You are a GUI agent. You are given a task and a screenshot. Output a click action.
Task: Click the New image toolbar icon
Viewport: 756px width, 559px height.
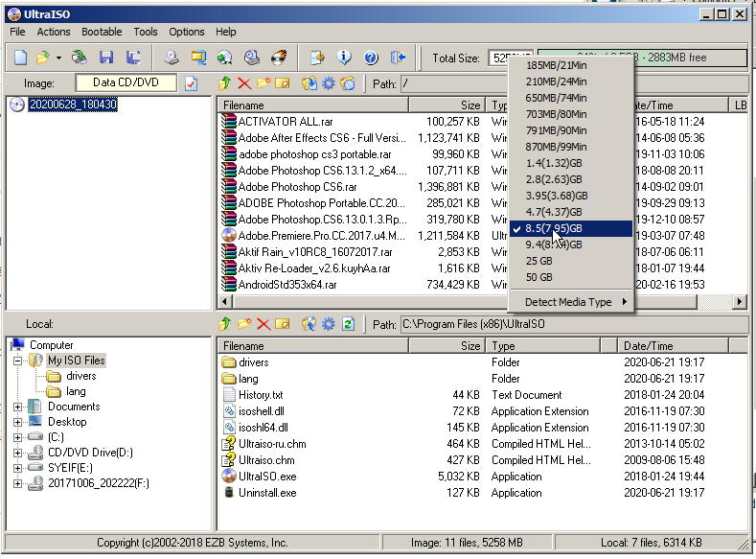point(20,58)
